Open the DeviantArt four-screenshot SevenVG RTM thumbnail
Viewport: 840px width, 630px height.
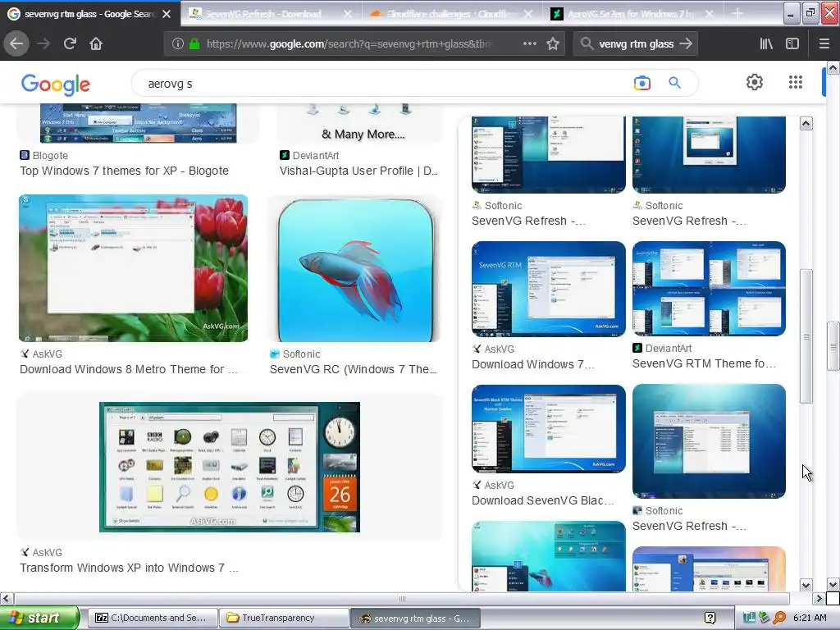click(x=709, y=288)
